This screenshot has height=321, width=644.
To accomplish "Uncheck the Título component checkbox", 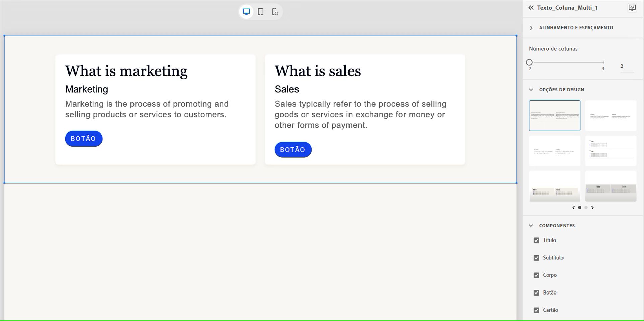I will coord(536,240).
